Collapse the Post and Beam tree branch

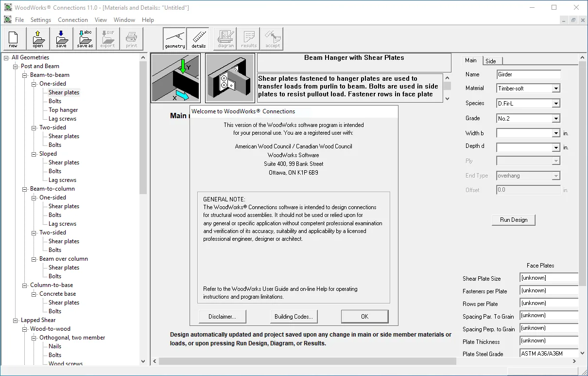(x=16, y=66)
